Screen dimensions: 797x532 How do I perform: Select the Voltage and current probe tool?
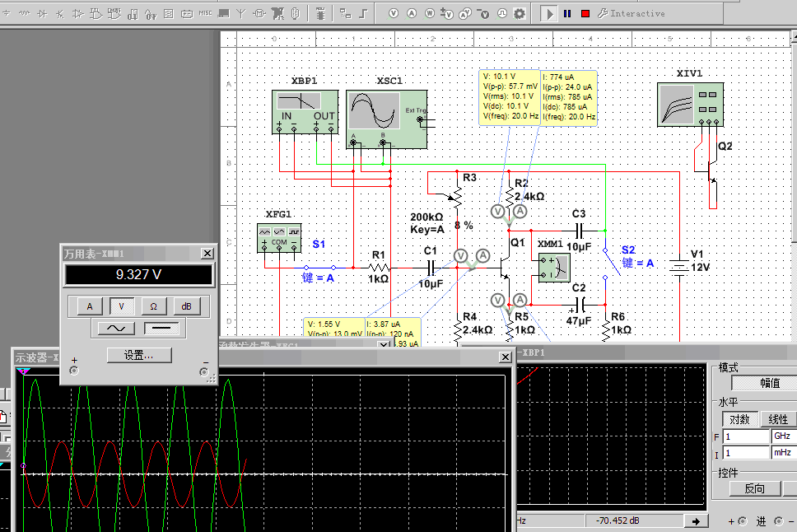point(465,14)
